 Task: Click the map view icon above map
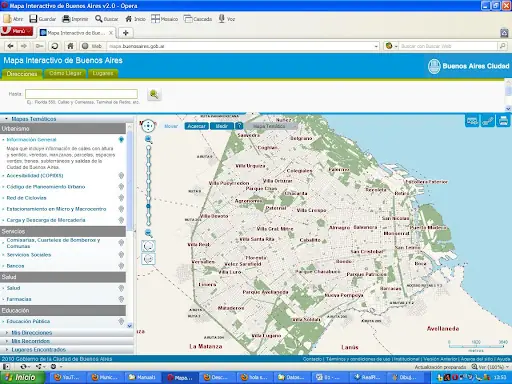point(472,121)
